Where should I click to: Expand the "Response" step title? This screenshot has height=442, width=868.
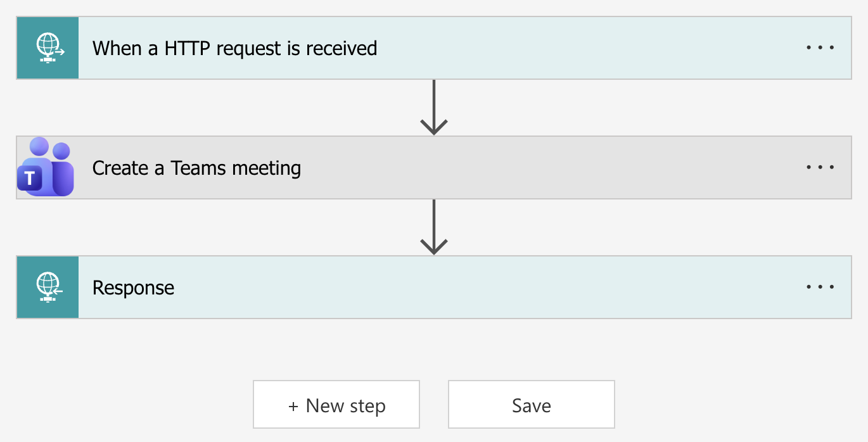(133, 287)
